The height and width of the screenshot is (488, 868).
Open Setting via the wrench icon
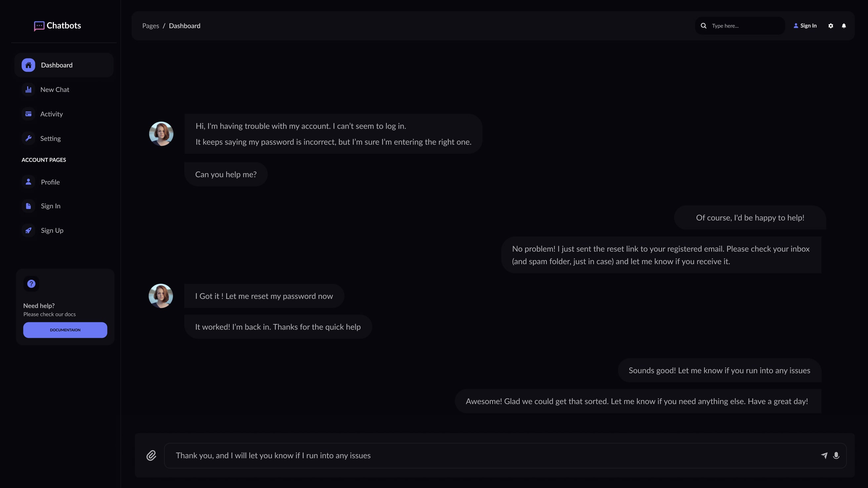[x=28, y=138]
